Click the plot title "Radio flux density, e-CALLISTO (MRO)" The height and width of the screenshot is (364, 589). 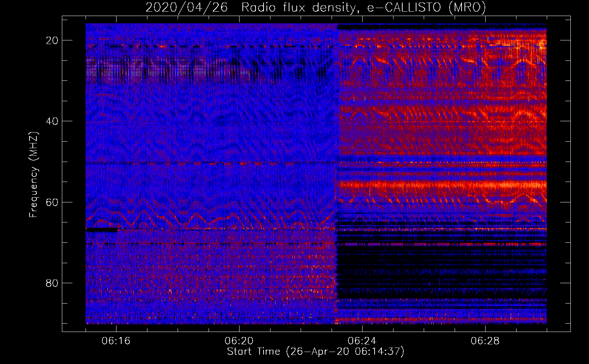coord(364,8)
